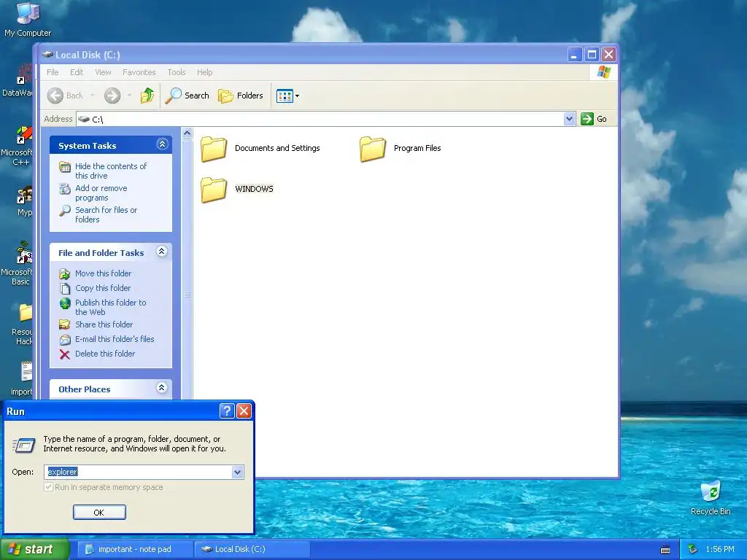Collapse the File and Folder Tasks panel
This screenshot has width=747, height=560.
[161, 252]
